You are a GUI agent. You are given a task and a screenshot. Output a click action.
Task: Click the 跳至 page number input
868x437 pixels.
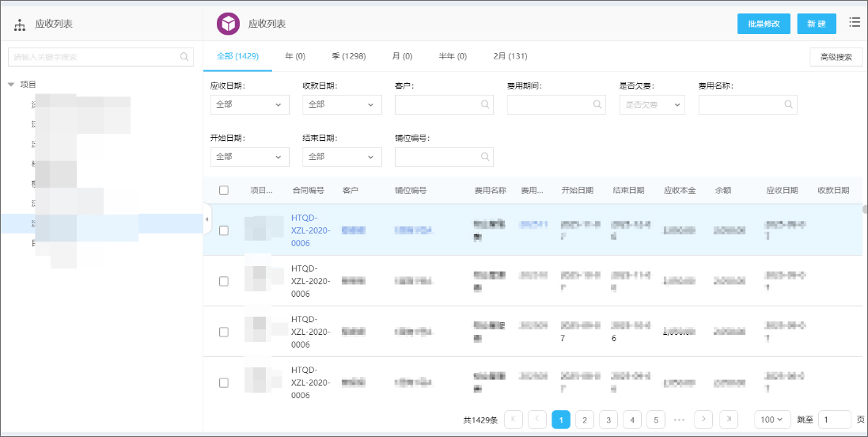tap(834, 420)
